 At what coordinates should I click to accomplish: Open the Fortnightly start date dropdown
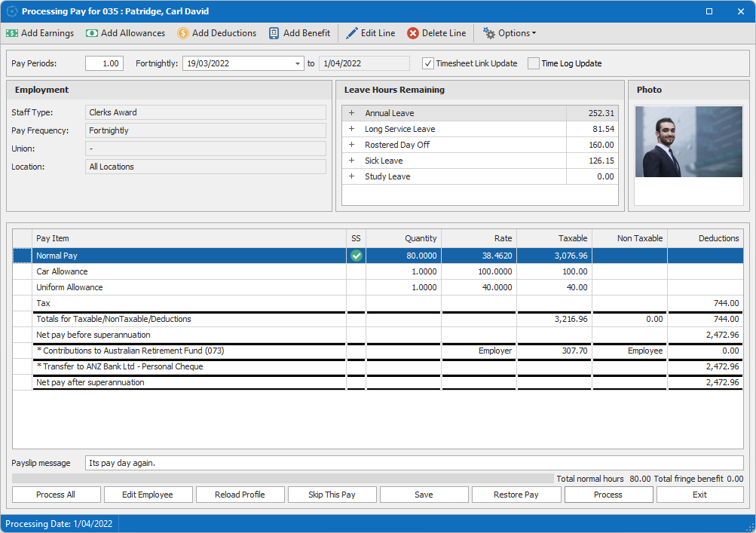[298, 64]
